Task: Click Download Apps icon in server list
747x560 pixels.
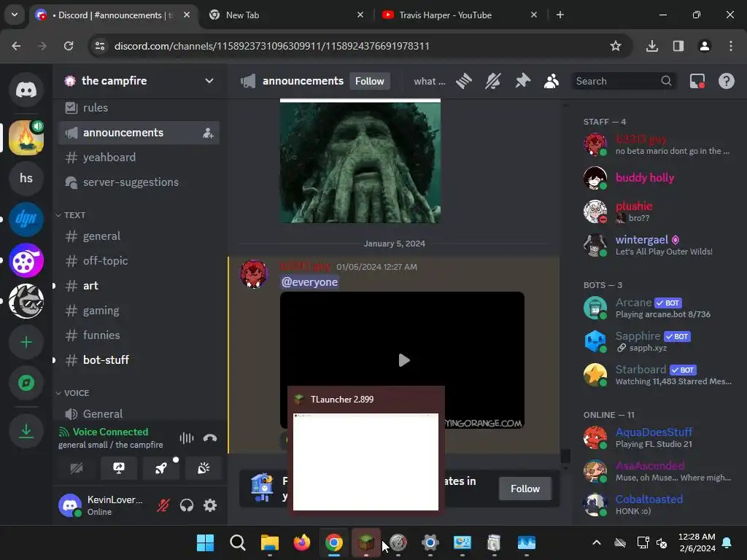Action: point(26,432)
